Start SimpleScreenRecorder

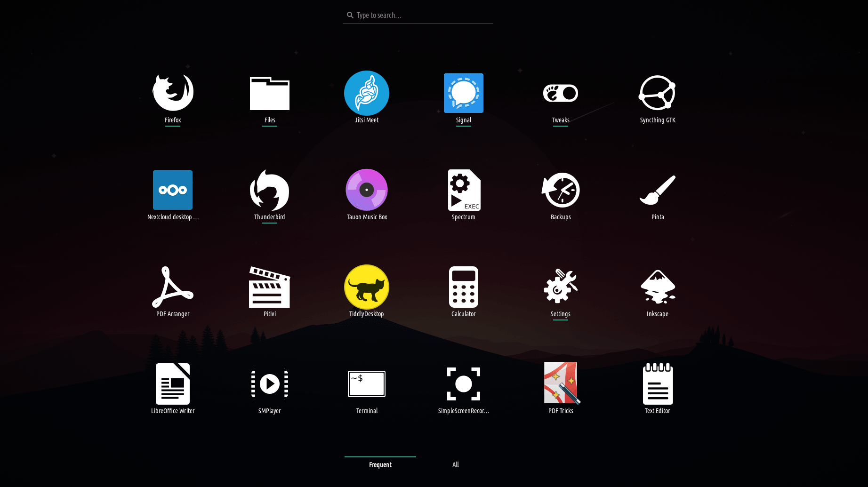click(463, 384)
